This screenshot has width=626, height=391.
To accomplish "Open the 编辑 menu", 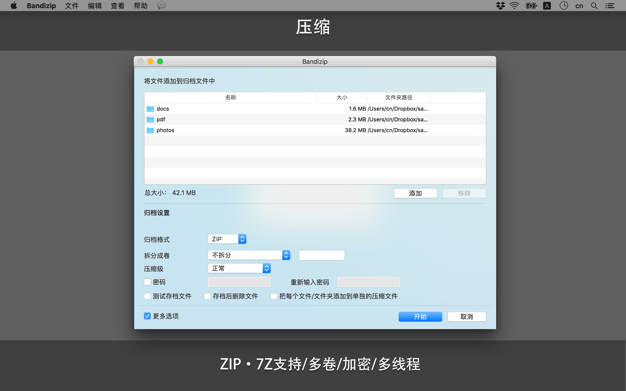I will pos(95,6).
